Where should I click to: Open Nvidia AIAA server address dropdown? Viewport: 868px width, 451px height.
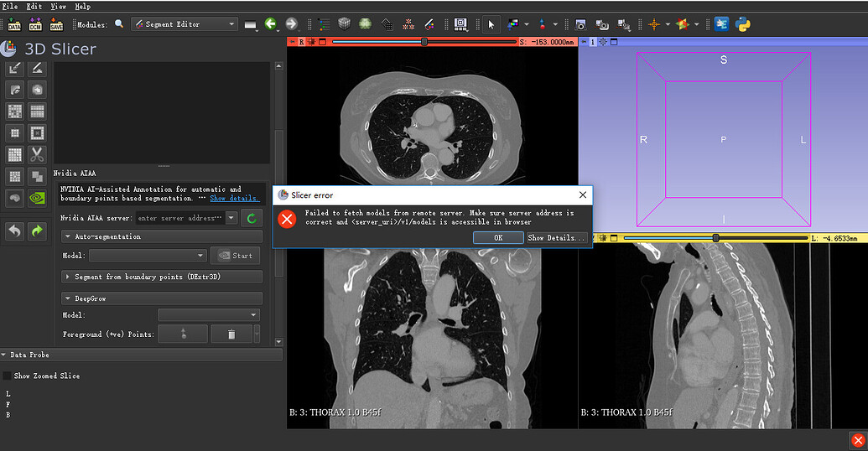tap(231, 218)
